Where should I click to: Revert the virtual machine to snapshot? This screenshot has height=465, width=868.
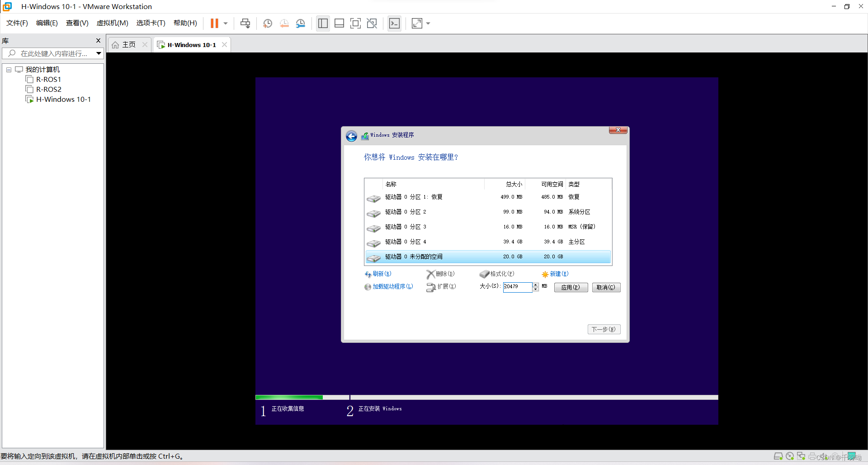pos(284,23)
